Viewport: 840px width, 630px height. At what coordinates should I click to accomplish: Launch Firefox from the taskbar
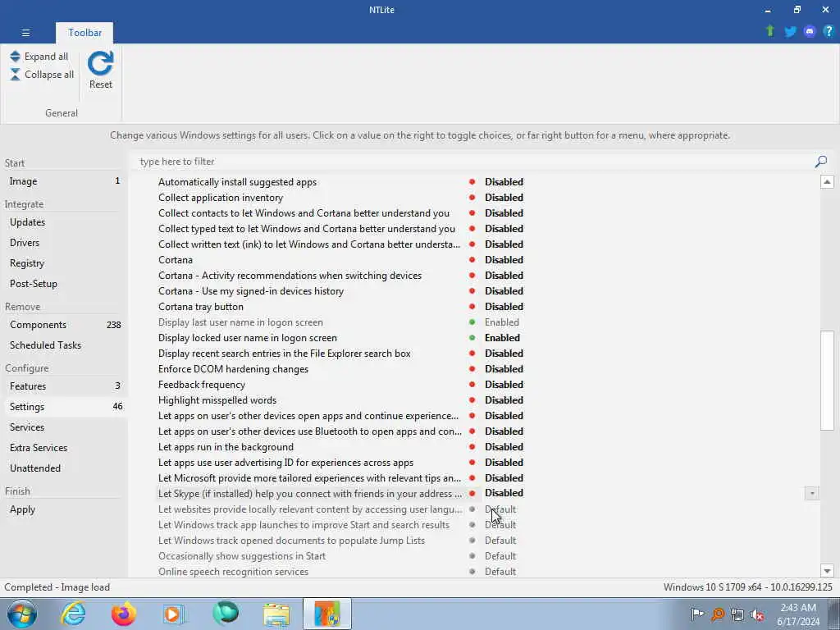click(124, 614)
